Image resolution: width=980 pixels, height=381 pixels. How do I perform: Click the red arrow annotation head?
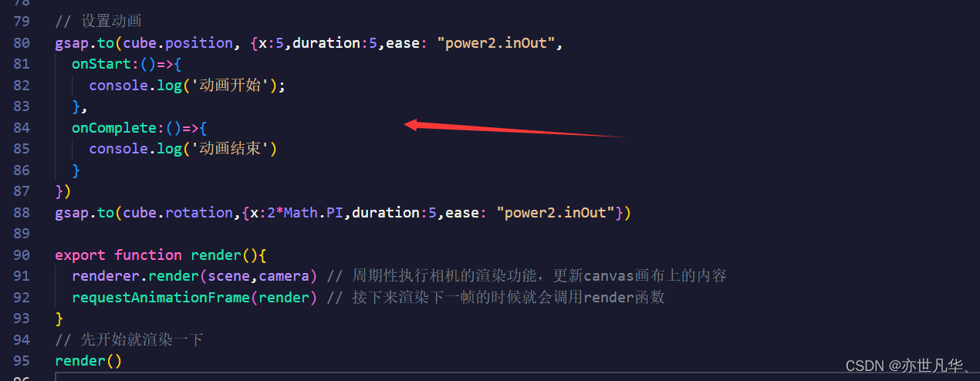pos(413,124)
